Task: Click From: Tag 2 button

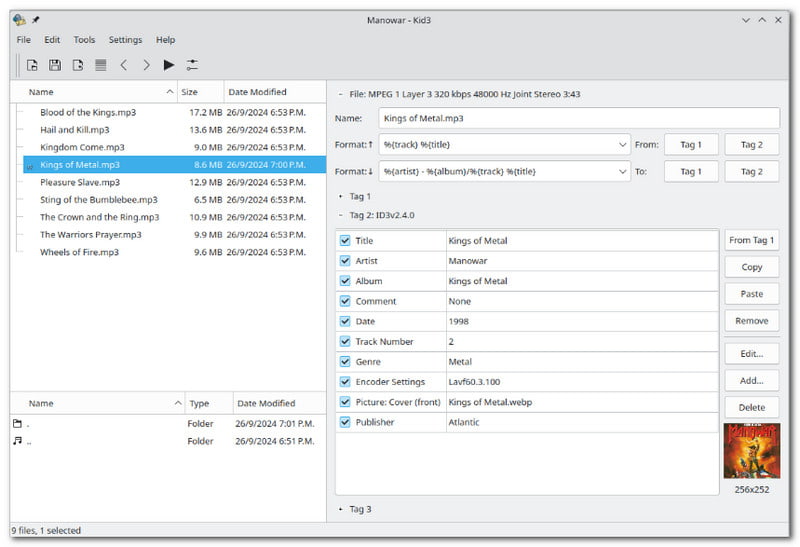Action: coord(752,145)
